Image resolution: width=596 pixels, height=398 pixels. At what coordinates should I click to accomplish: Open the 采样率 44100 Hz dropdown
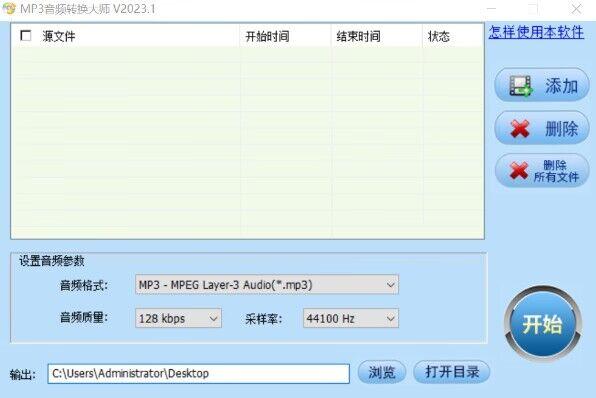coord(350,318)
